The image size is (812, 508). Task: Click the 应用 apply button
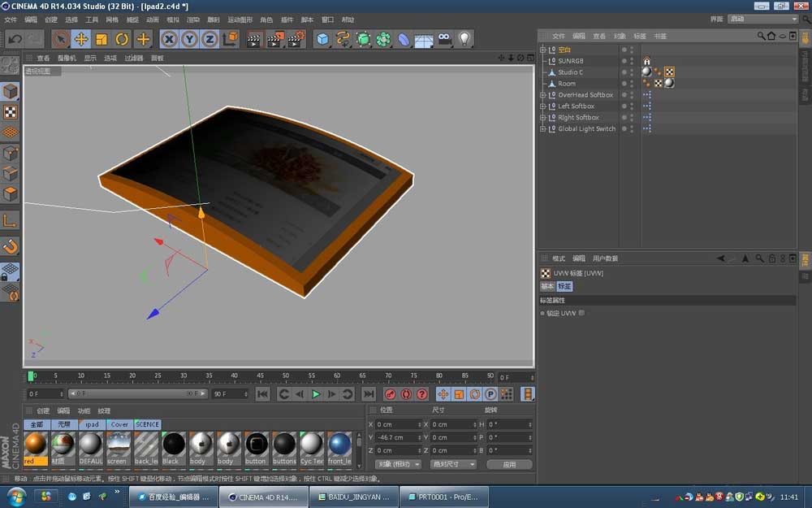[510, 463]
